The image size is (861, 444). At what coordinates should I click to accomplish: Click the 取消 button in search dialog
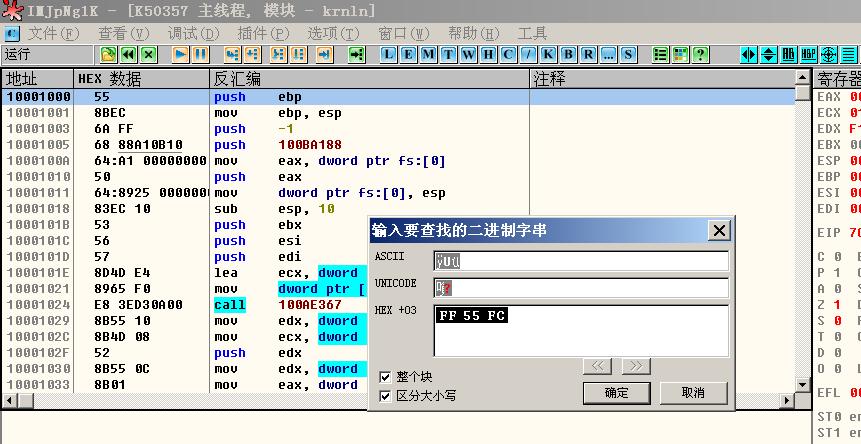[x=693, y=393]
